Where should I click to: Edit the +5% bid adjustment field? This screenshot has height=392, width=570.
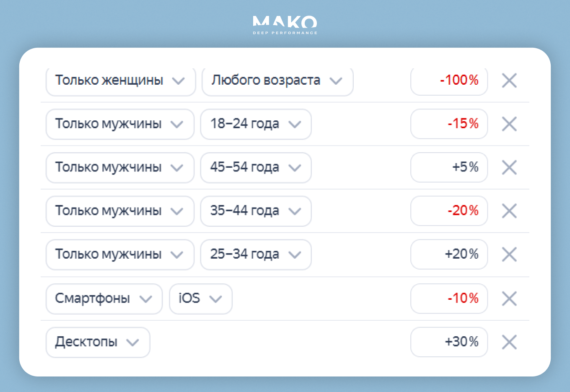click(449, 167)
